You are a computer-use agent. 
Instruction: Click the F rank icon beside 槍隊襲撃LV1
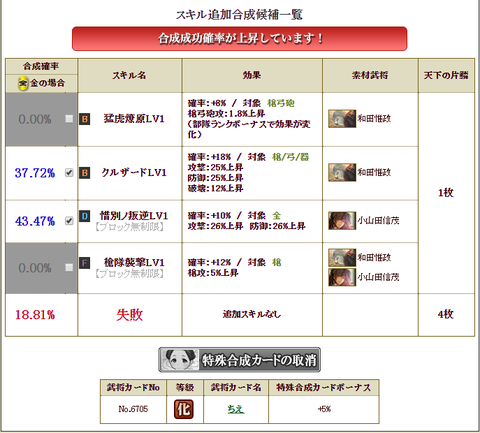85,263
